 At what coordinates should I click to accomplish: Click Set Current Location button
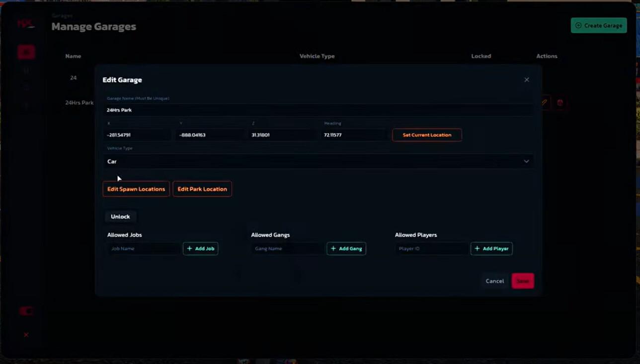click(x=427, y=135)
